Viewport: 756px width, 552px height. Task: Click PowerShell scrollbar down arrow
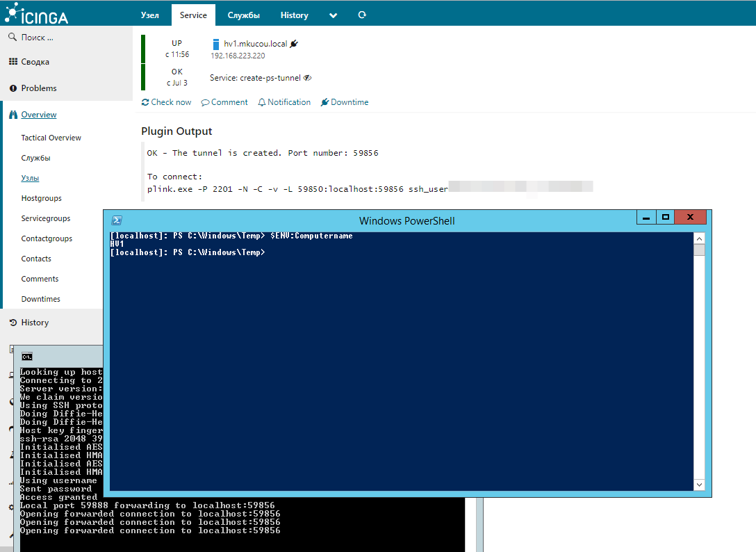pos(699,485)
